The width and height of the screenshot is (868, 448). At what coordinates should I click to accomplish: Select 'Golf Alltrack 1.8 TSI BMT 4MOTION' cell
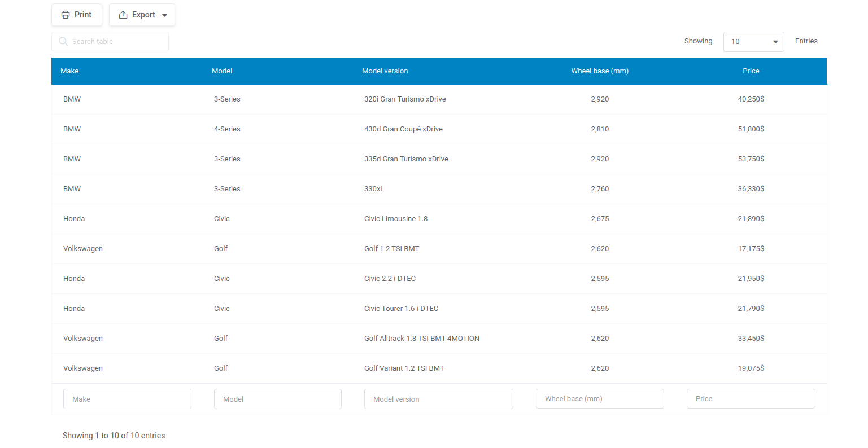click(422, 339)
